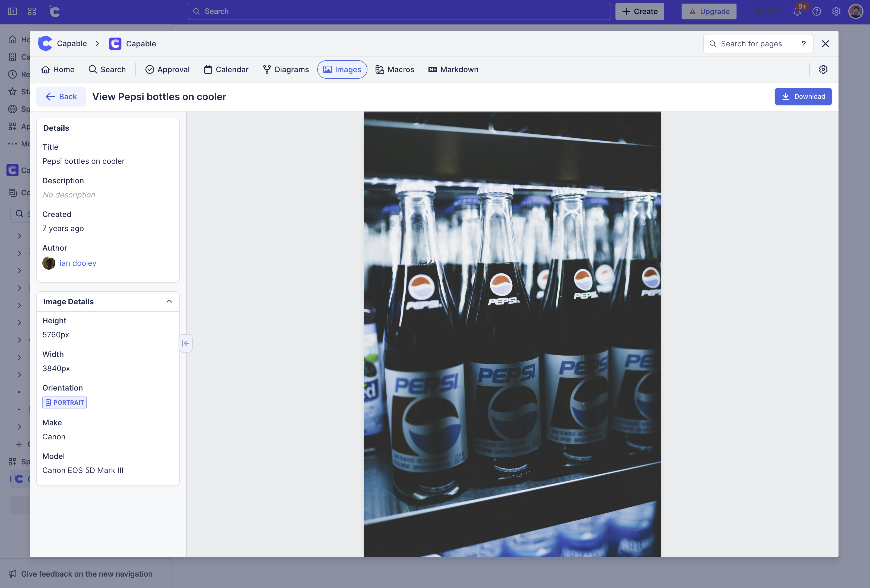Select the Macros feature icon
This screenshot has width=870, height=588.
coord(380,69)
